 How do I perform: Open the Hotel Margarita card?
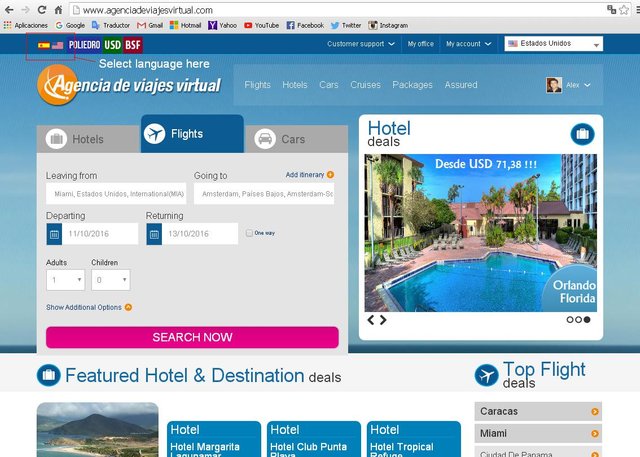point(214,439)
